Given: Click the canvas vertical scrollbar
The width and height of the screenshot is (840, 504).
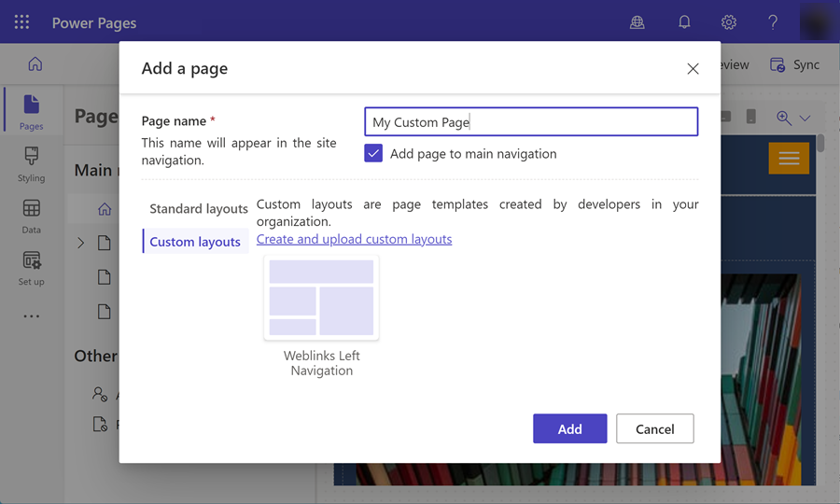Looking at the screenshot, I should click(820, 145).
